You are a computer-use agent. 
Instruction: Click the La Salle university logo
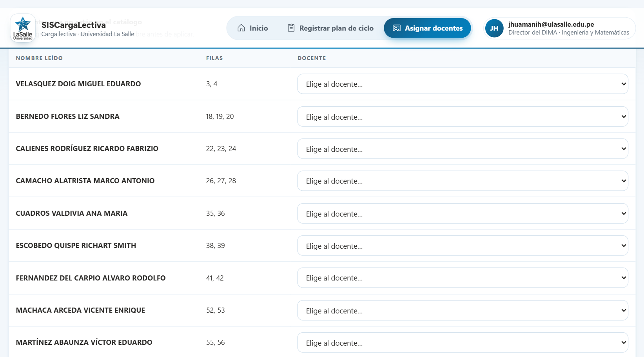point(23,28)
